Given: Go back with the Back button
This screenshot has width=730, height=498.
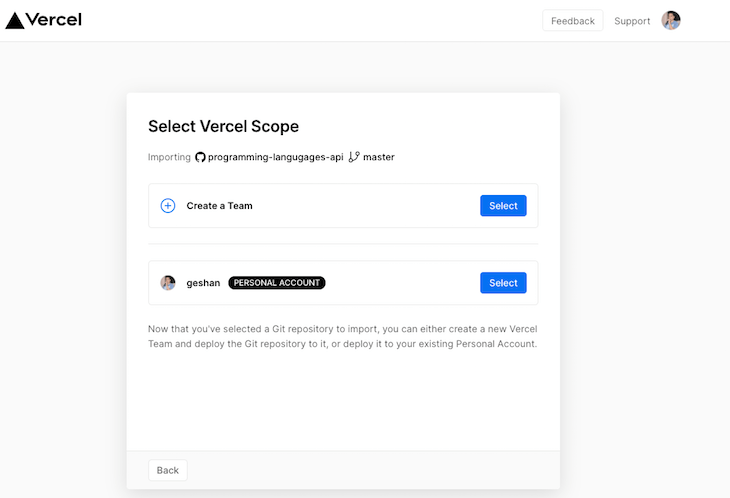Looking at the screenshot, I should click(x=168, y=470).
